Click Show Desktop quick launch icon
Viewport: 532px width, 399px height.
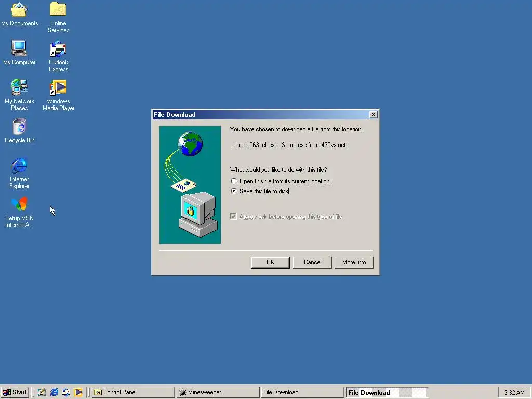[42, 392]
